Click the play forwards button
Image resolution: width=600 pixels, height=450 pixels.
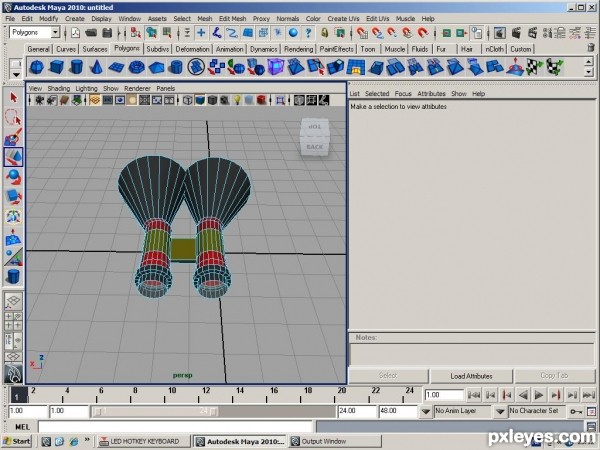(539, 395)
